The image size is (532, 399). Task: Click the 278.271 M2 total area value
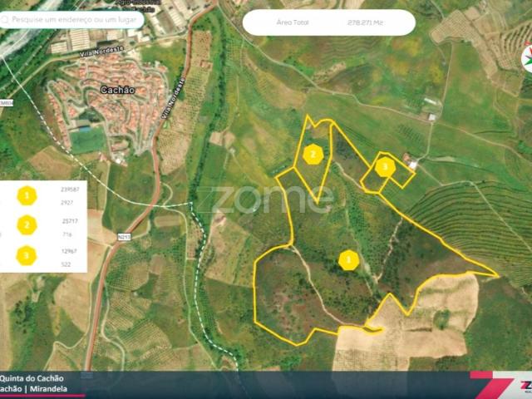(366, 22)
